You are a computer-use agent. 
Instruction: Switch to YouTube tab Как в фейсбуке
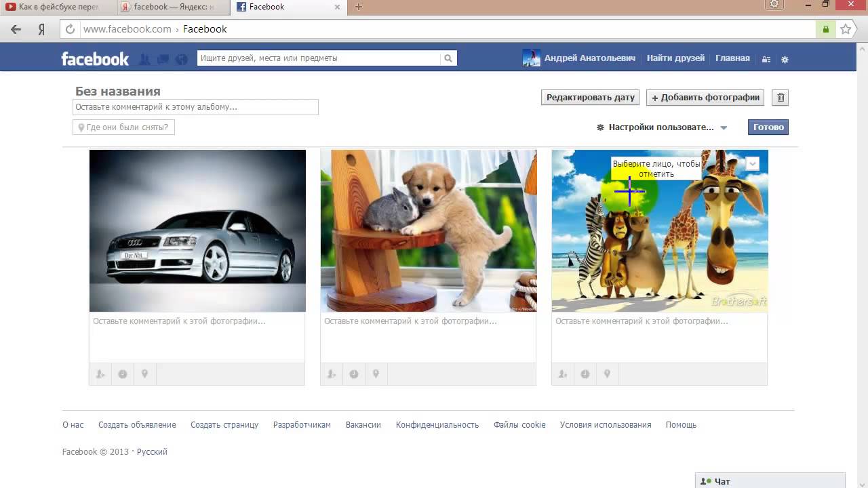58,7
